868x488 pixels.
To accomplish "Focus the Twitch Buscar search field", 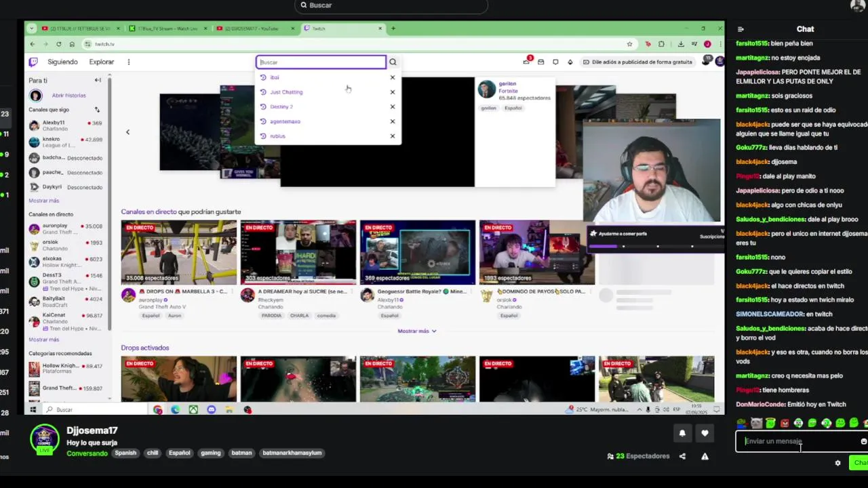I will (x=321, y=62).
